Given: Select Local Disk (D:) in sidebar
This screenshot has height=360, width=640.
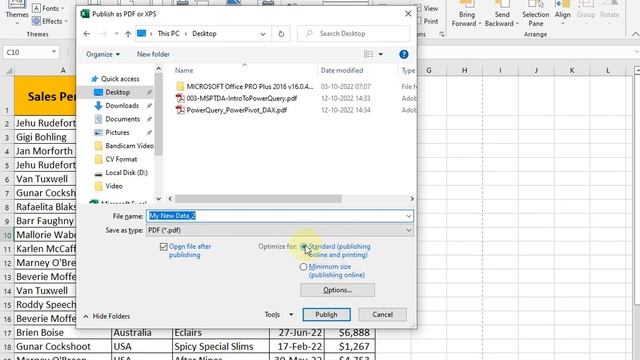Looking at the screenshot, I should coord(126,173).
